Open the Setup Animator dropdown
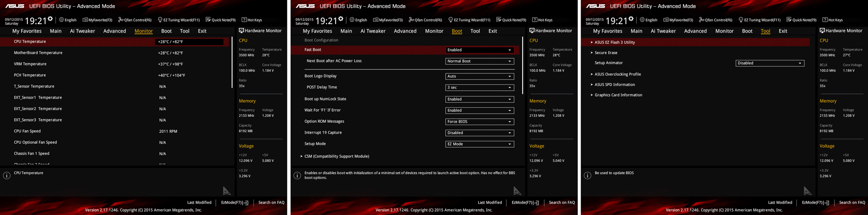The image size is (868, 215). (770, 63)
